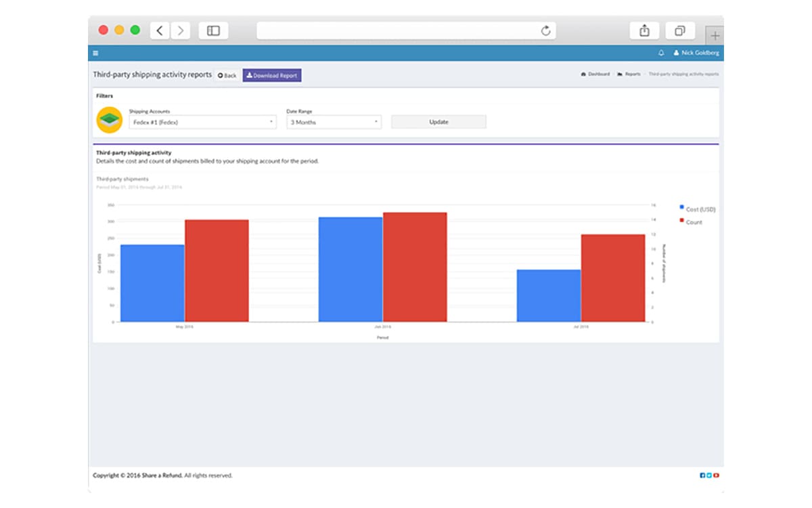Viewport: 812px width, 508px height.
Task: Click the Download Report button
Action: 272,76
